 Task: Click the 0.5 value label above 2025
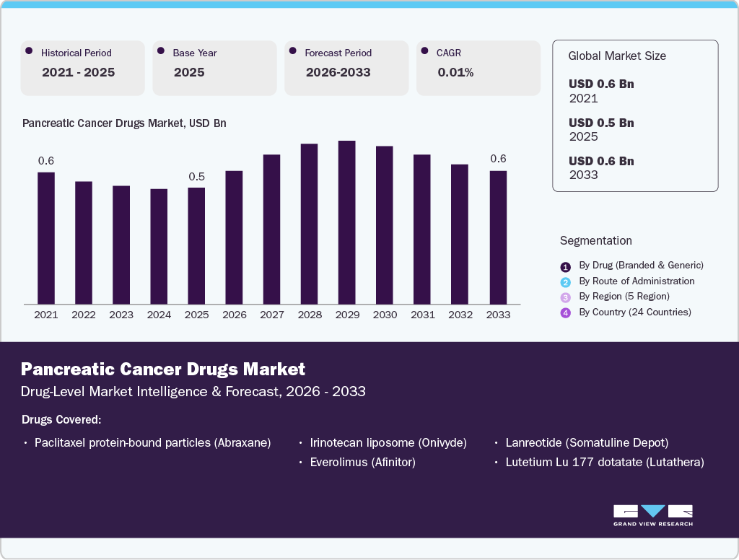(196, 177)
